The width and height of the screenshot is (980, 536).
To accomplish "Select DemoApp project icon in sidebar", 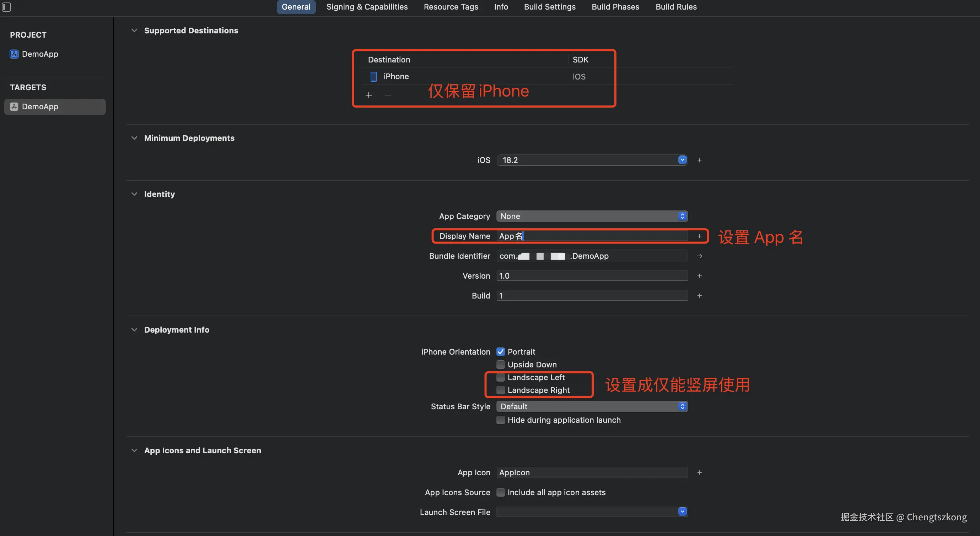I will 14,54.
